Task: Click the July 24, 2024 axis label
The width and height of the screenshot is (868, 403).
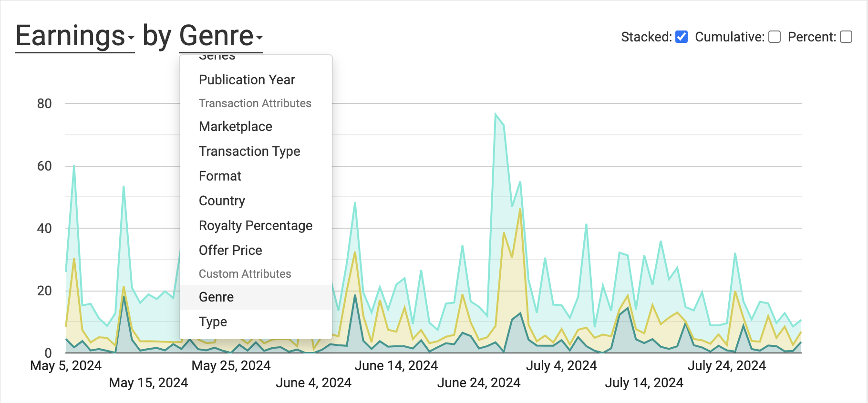Action: pyautogui.click(x=726, y=366)
